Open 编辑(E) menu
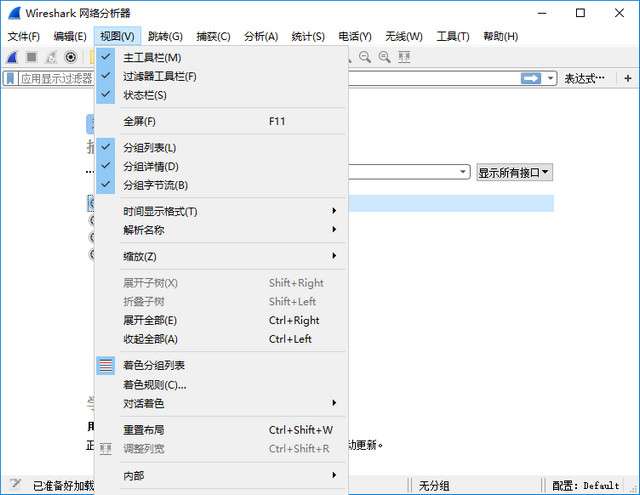This screenshot has width=640, height=495. click(x=70, y=36)
